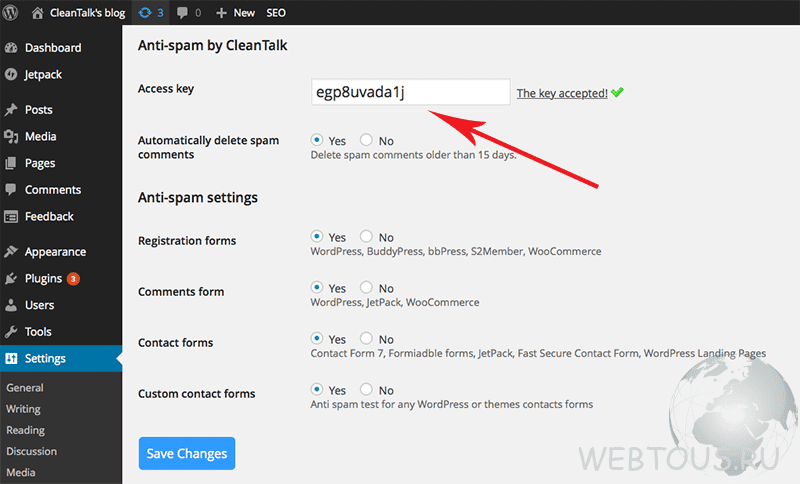Image resolution: width=800 pixels, height=484 pixels.
Task: Open Jetpack icon in sidebar
Action: click(11, 74)
